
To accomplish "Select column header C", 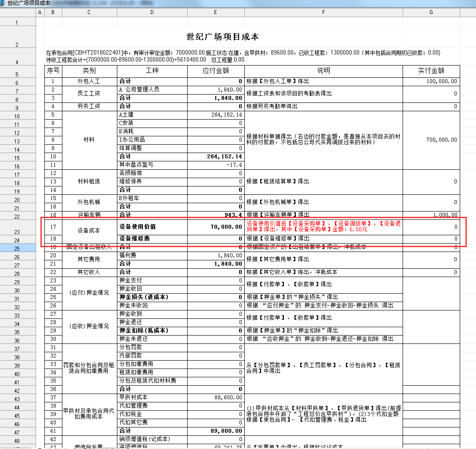I will coord(89,12).
